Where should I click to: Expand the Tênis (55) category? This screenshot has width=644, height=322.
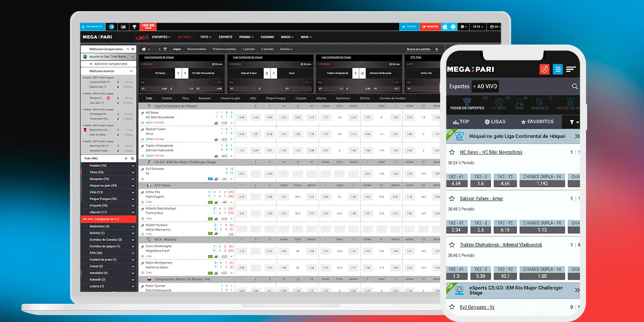pos(133,172)
